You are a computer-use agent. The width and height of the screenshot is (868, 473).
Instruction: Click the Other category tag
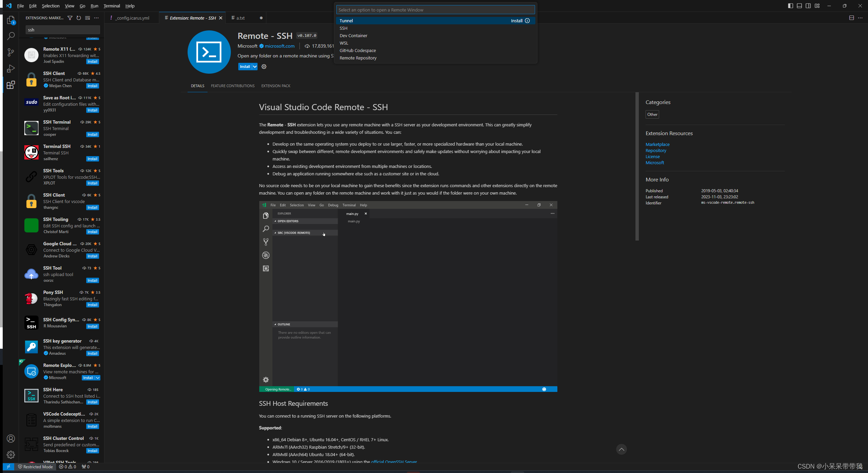(x=652, y=114)
